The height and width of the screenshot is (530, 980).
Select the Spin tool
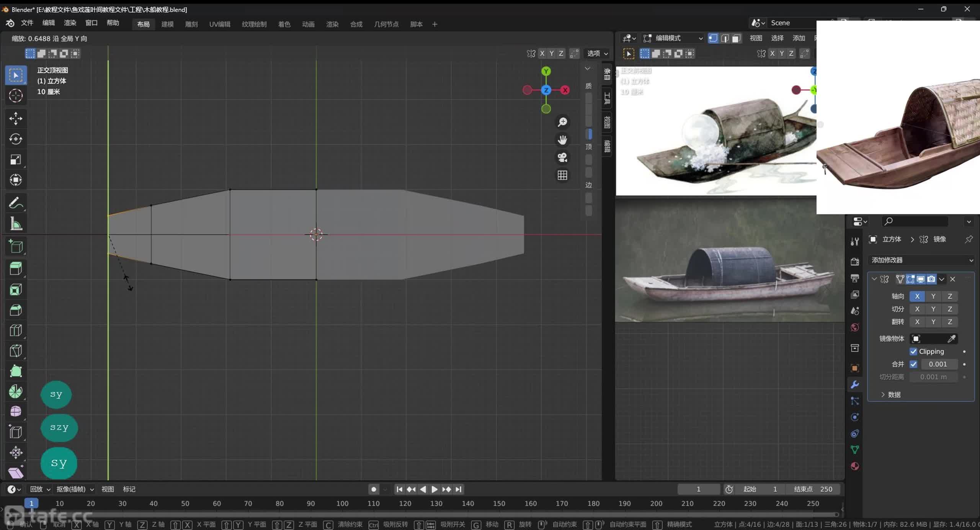(16, 391)
